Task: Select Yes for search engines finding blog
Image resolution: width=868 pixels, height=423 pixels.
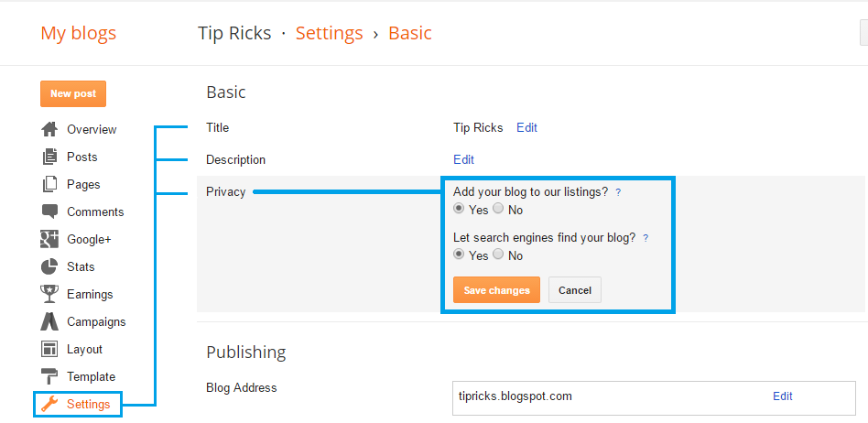Action: [459, 255]
